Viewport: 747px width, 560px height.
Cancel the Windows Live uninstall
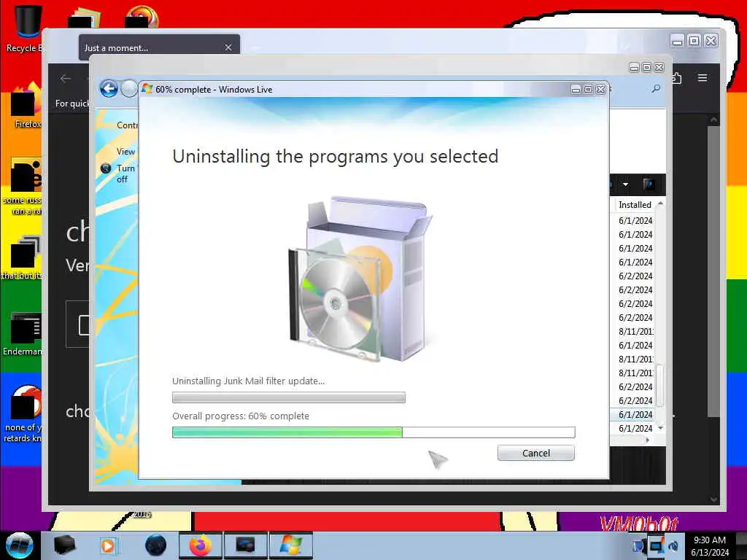click(x=536, y=453)
